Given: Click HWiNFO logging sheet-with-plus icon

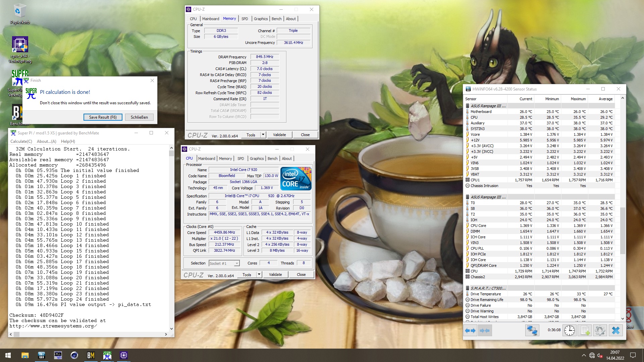Looking at the screenshot, I should coord(585,330).
